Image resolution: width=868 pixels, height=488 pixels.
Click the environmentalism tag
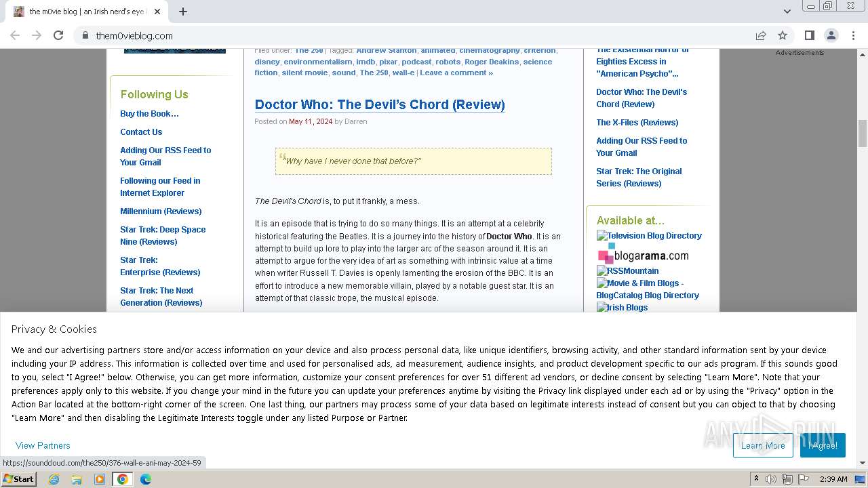tap(318, 62)
